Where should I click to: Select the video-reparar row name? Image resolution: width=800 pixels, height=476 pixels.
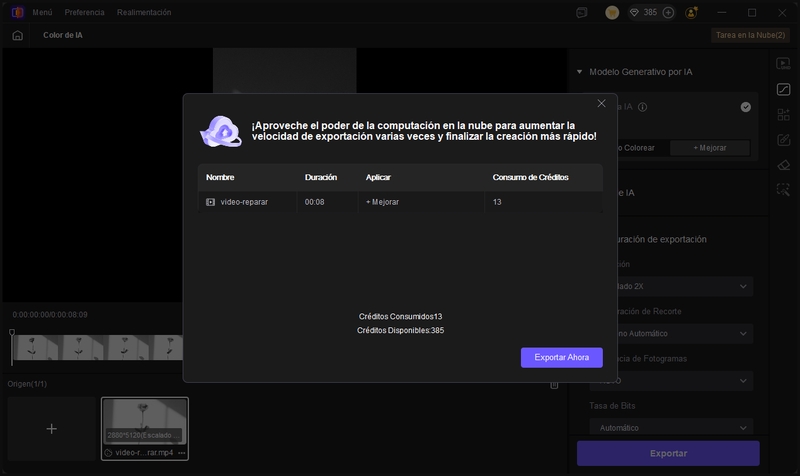point(244,202)
